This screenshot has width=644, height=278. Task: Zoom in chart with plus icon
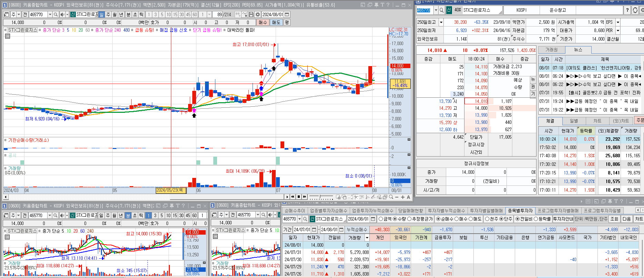tap(402, 197)
